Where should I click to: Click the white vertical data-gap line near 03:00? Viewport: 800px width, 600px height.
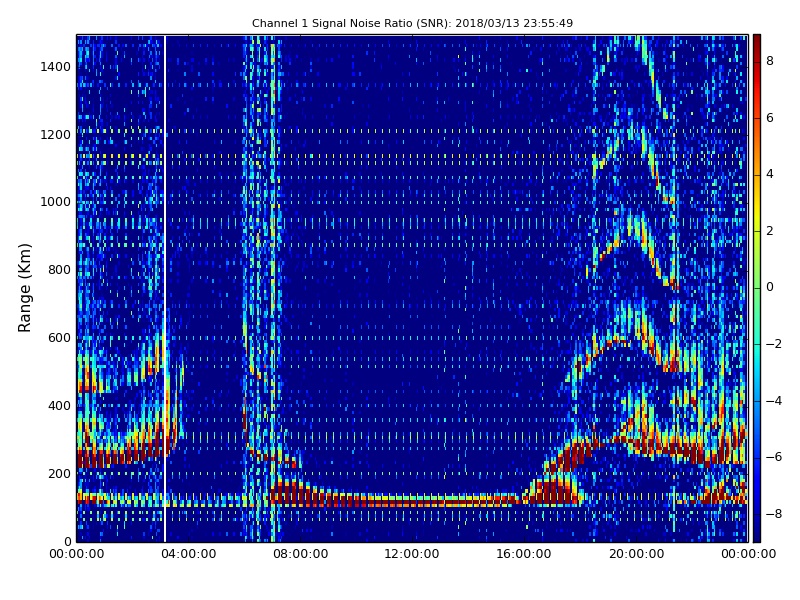(x=165, y=288)
